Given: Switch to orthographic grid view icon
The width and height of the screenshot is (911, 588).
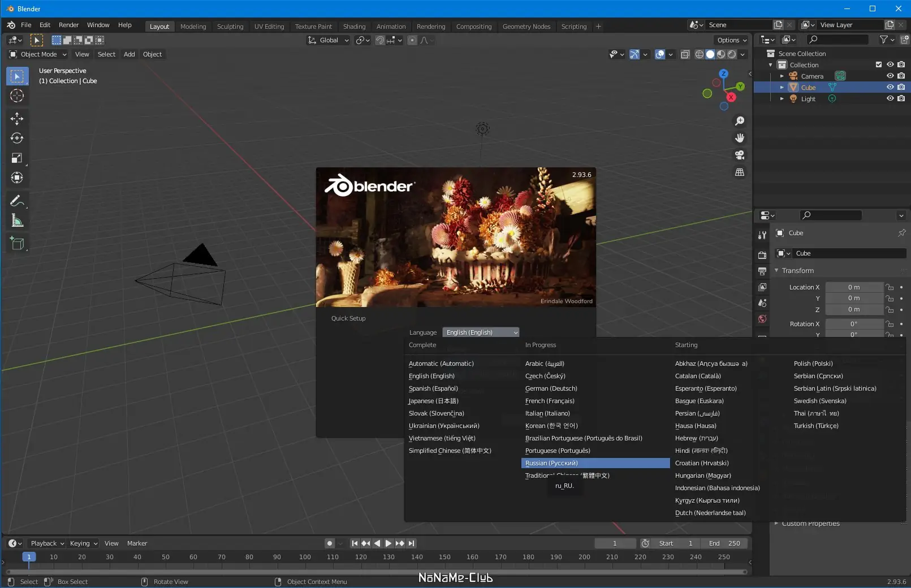Looking at the screenshot, I should 739,172.
